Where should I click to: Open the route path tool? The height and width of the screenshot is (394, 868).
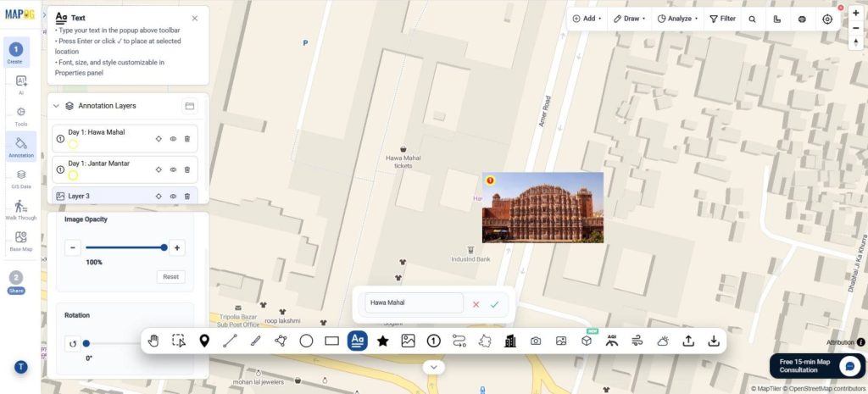[459, 341]
